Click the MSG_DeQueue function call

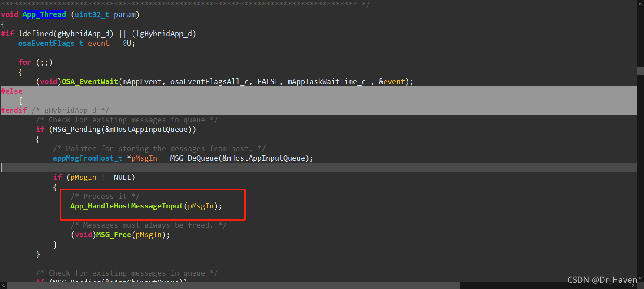194,158
